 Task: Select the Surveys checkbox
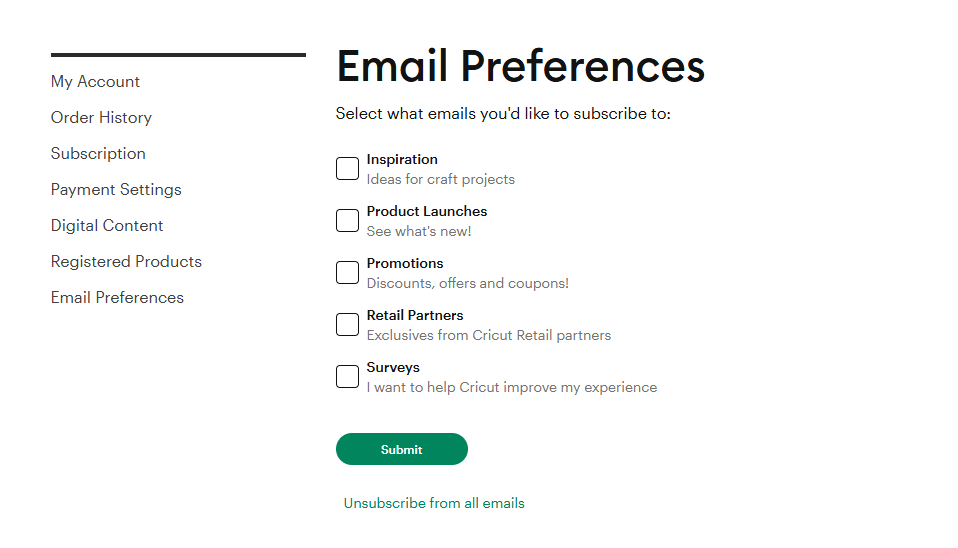point(347,377)
